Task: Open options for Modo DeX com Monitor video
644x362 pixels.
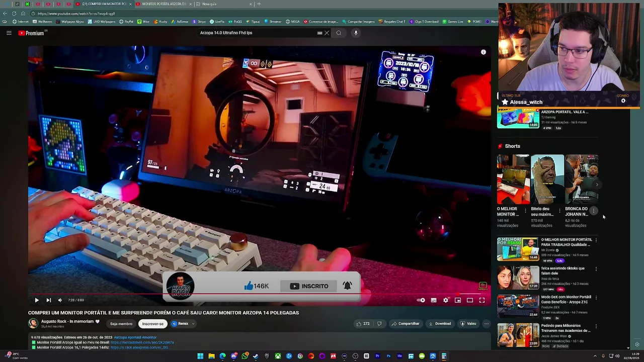Action: [x=596, y=298]
